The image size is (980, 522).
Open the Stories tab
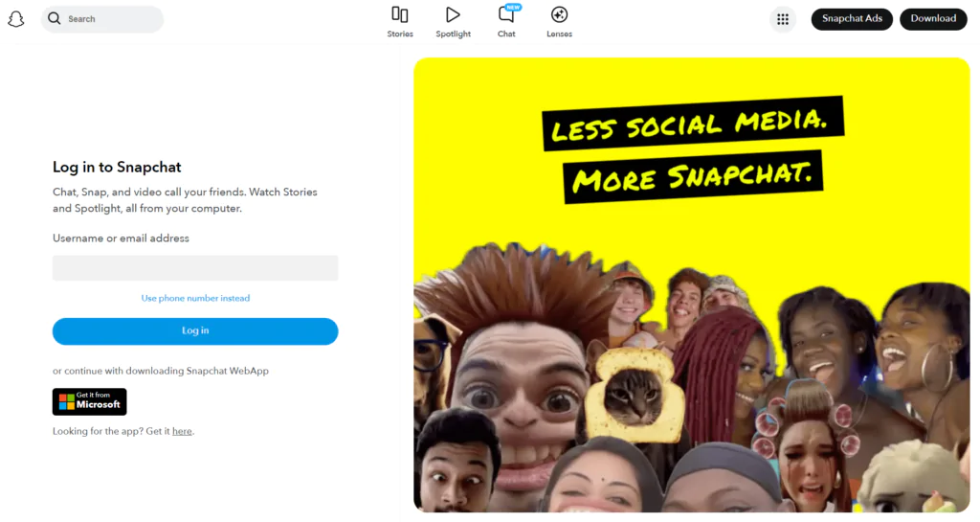point(400,22)
